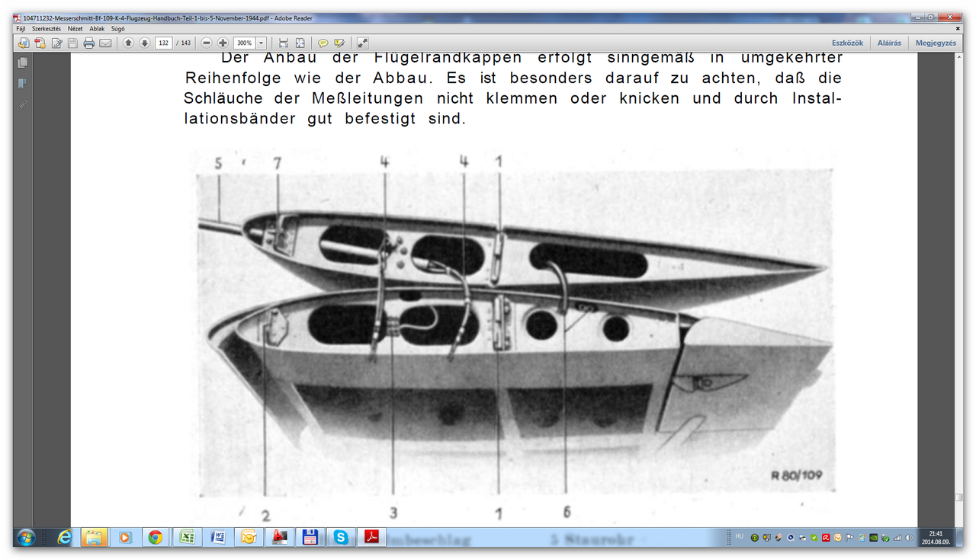Switch to Excel on the taskbar
Screen dimensions: 976x560
pos(186,537)
